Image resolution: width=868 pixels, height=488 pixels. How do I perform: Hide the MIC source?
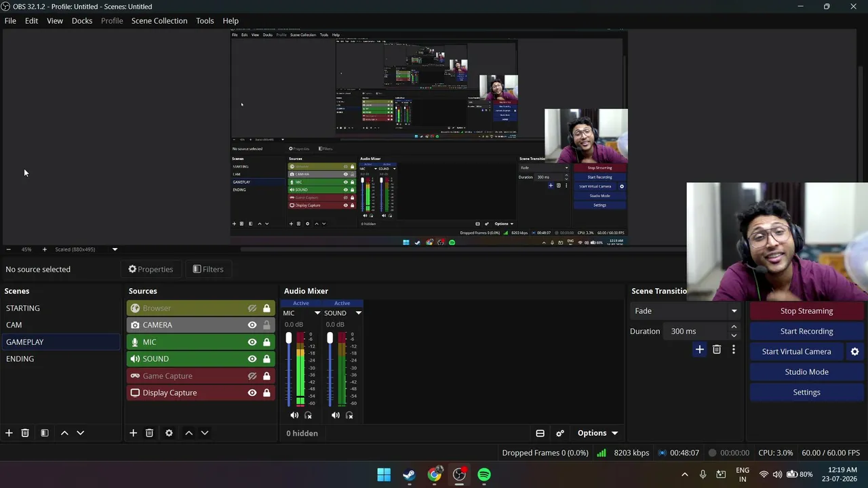coord(252,342)
